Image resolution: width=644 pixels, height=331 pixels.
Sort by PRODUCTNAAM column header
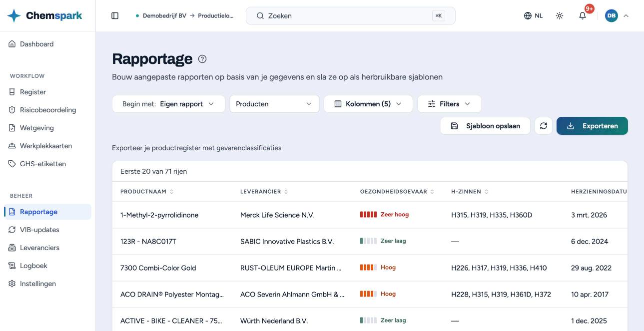(x=147, y=192)
